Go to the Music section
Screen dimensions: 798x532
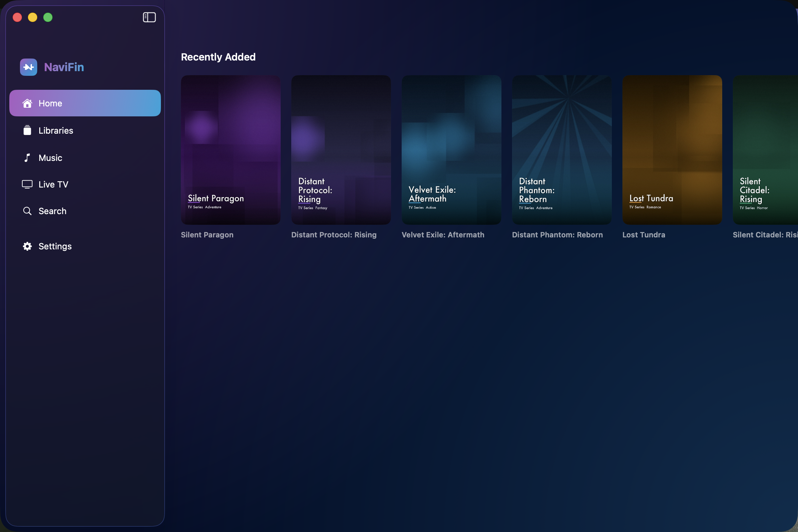(x=85, y=158)
